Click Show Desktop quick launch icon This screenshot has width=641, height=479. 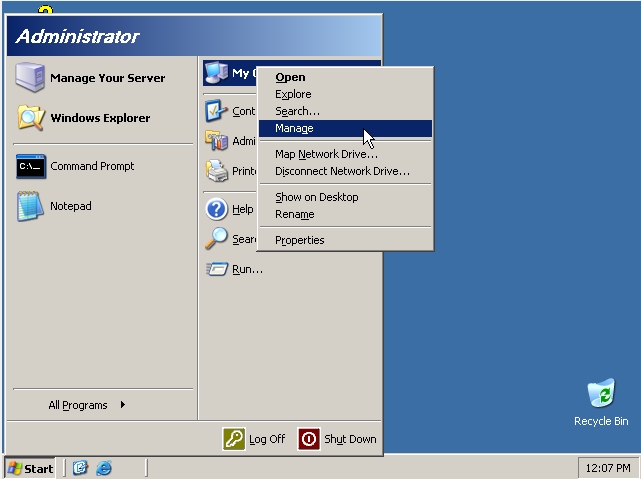(x=80, y=468)
